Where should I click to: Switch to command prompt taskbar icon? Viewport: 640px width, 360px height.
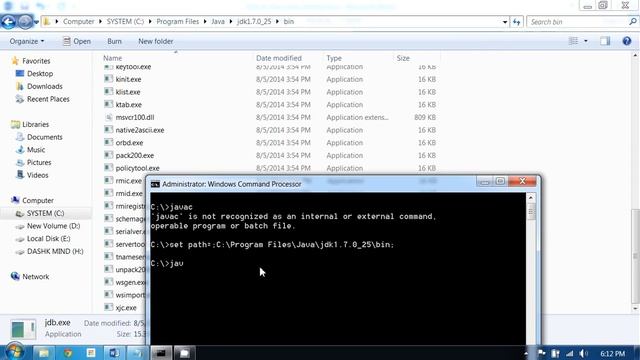(x=161, y=353)
